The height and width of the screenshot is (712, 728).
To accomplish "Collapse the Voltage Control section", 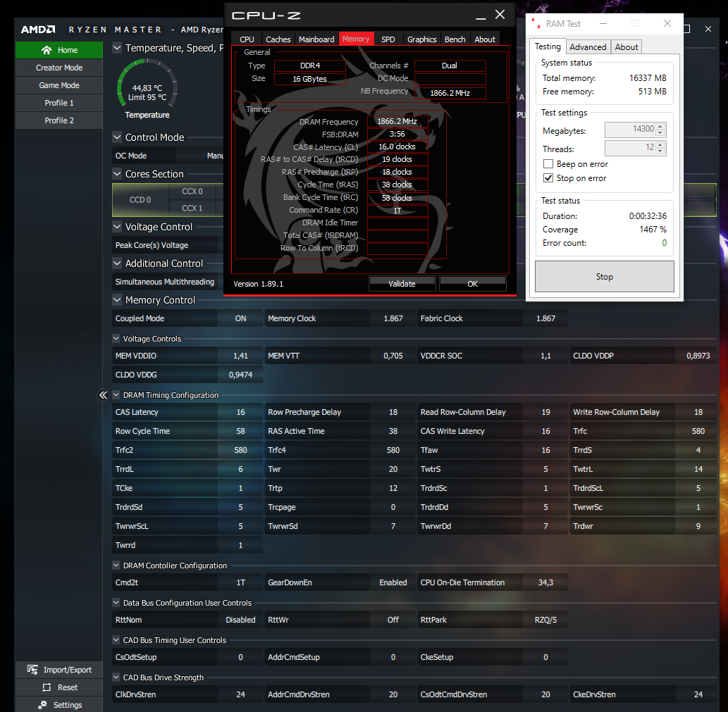I will tap(117, 226).
